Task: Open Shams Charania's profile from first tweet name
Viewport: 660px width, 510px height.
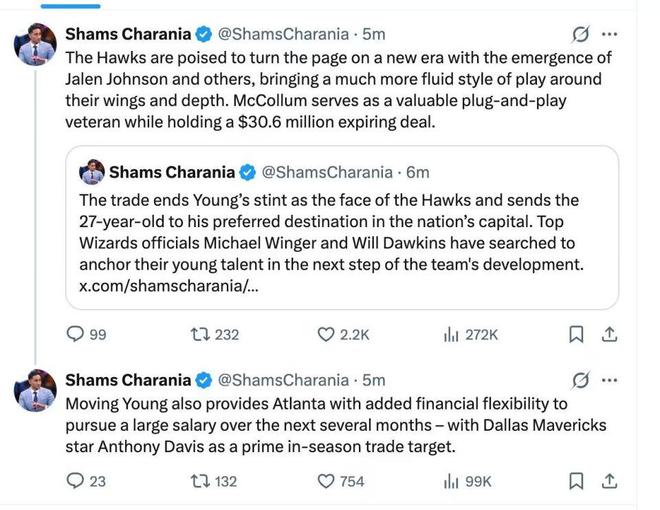Action: point(127,34)
